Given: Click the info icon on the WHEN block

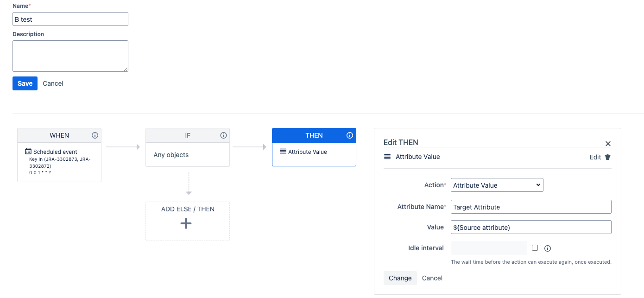Looking at the screenshot, I should pos(95,135).
